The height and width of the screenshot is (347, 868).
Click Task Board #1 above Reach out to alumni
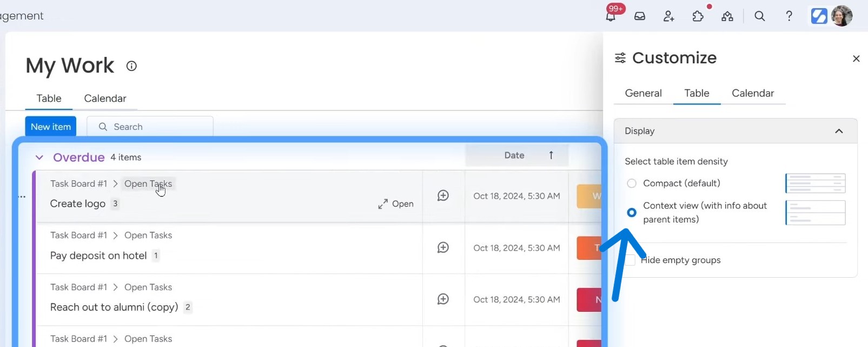[x=78, y=287]
